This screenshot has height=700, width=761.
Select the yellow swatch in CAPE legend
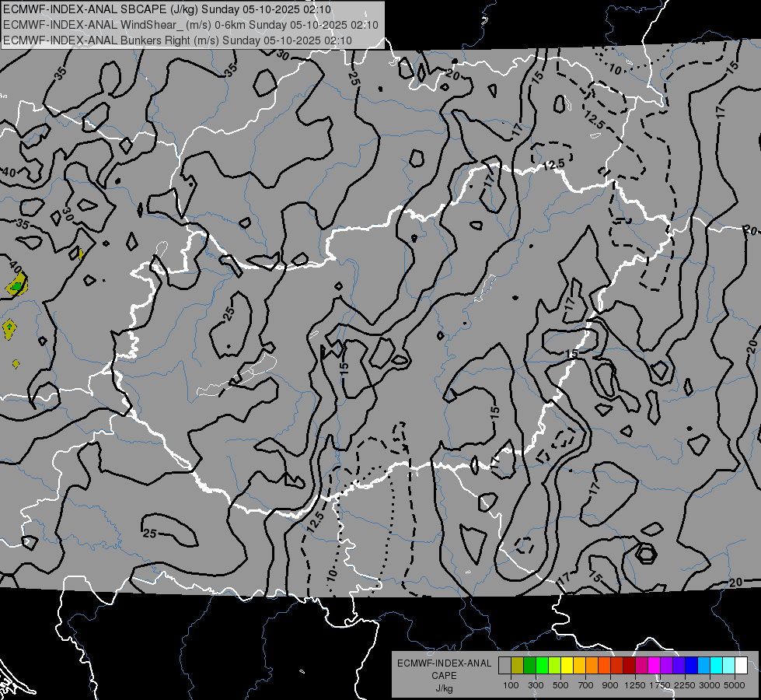[x=567, y=665]
